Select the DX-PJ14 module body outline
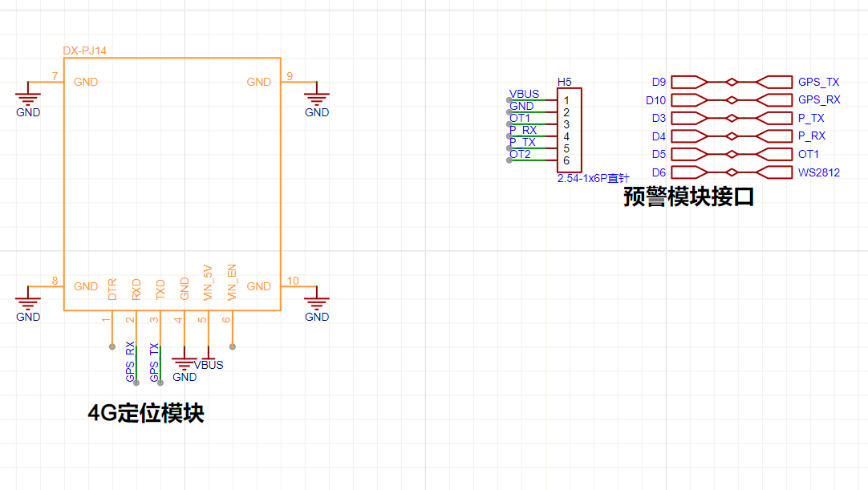The width and height of the screenshot is (868, 490). click(x=172, y=184)
